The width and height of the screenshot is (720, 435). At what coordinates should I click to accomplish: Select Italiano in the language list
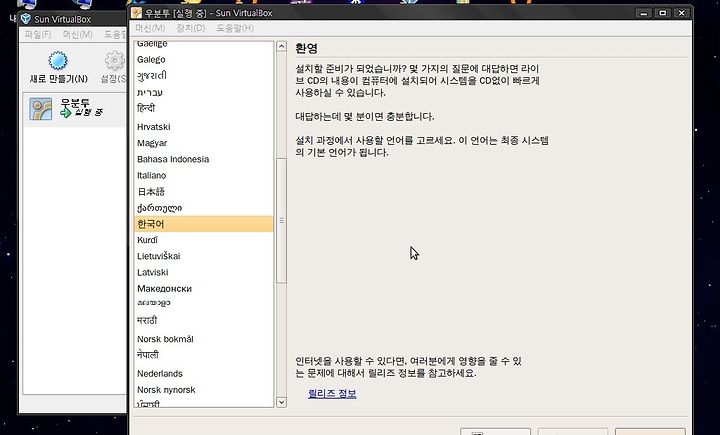tap(204, 175)
